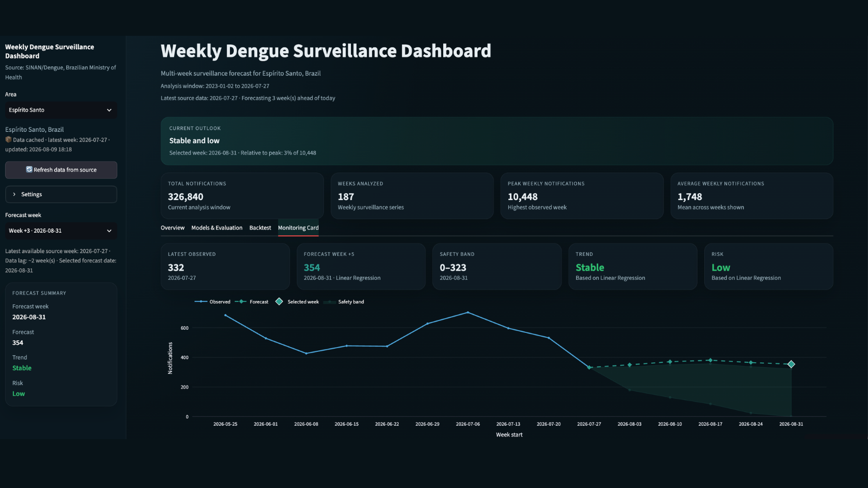This screenshot has height=488, width=868.
Task: Click the Weekly Dengue Surveillance Dashboard main heading
Action: pos(325,51)
